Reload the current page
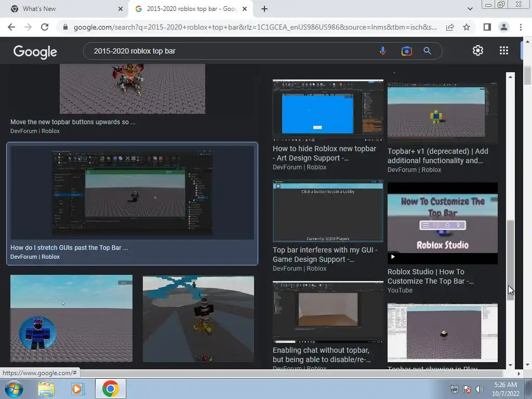532x399 pixels. click(45, 27)
